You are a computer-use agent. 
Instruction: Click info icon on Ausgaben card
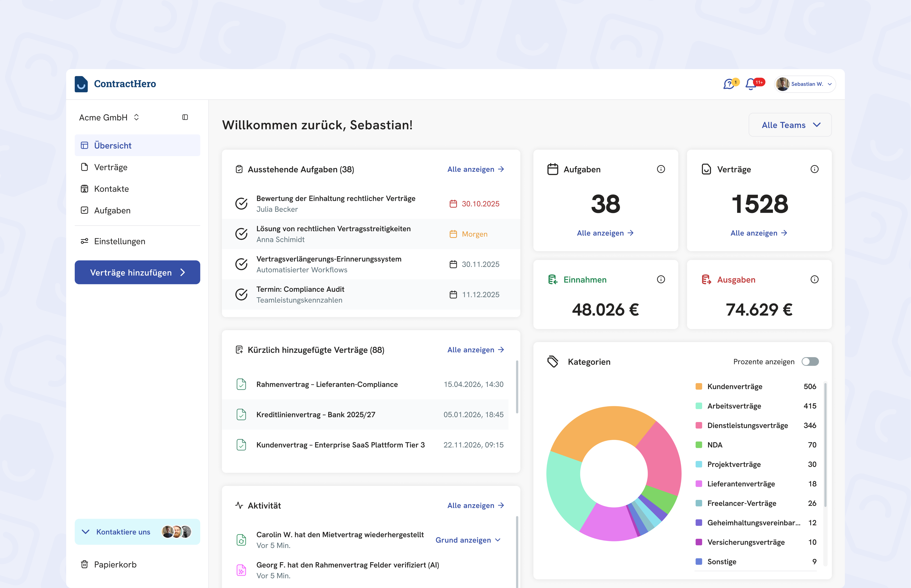[x=814, y=280]
